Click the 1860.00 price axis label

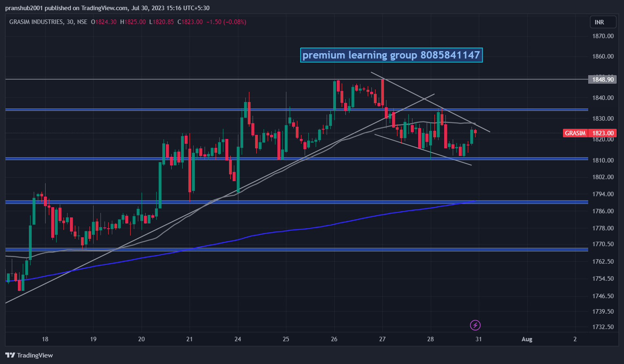click(x=603, y=56)
